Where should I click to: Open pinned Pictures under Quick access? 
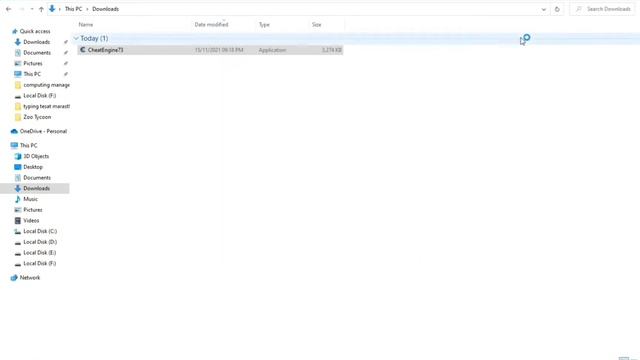tap(33, 63)
